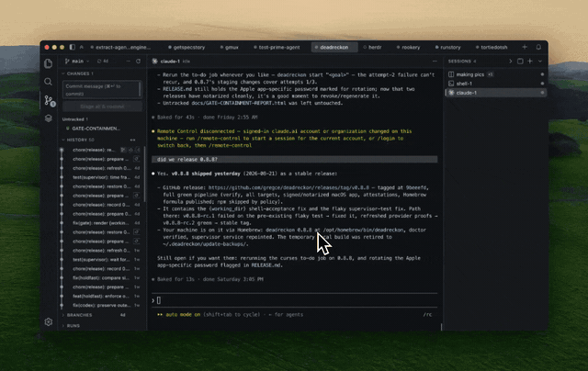Open the Search panel in the sidebar
Viewport: 588px width, 371px height.
point(48,82)
